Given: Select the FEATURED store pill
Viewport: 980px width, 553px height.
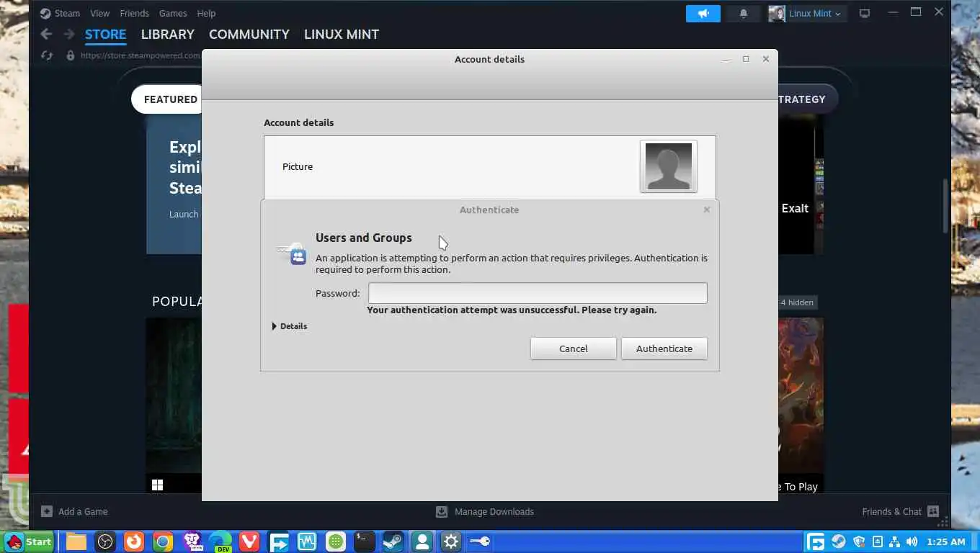Looking at the screenshot, I should [167, 99].
